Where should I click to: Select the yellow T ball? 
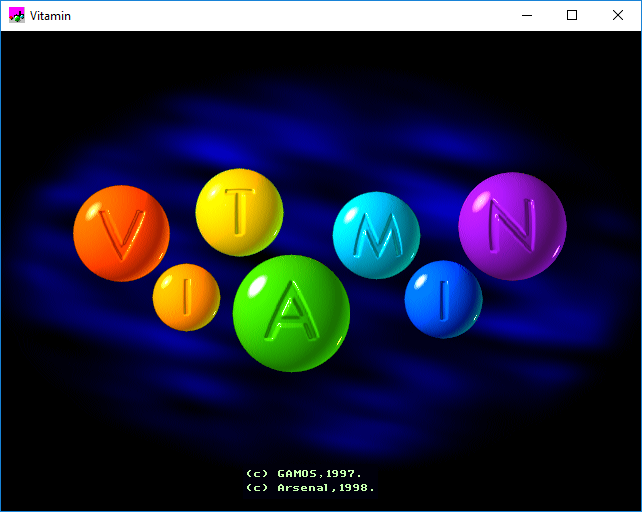(239, 212)
